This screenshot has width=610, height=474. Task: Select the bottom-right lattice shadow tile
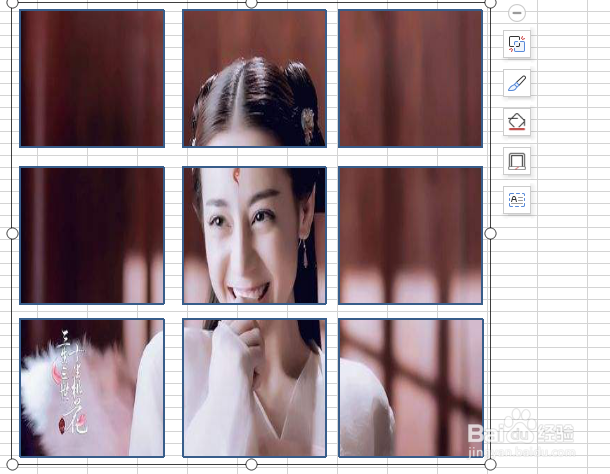point(410,388)
